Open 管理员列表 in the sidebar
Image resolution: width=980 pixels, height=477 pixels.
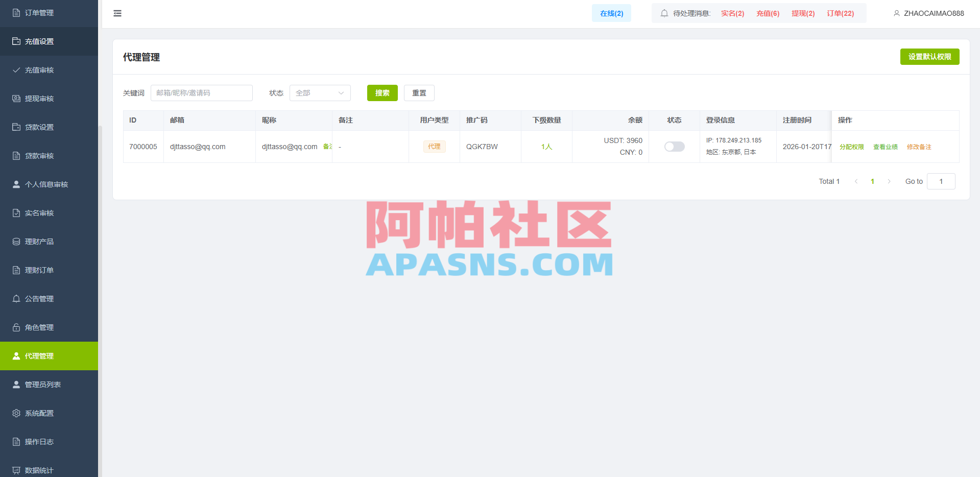coord(49,385)
